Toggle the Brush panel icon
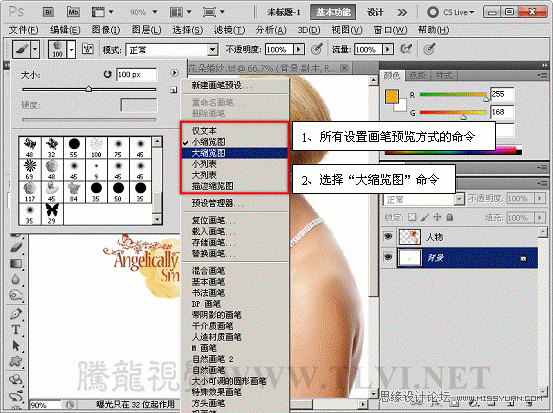553x413 pixels. 87,49
